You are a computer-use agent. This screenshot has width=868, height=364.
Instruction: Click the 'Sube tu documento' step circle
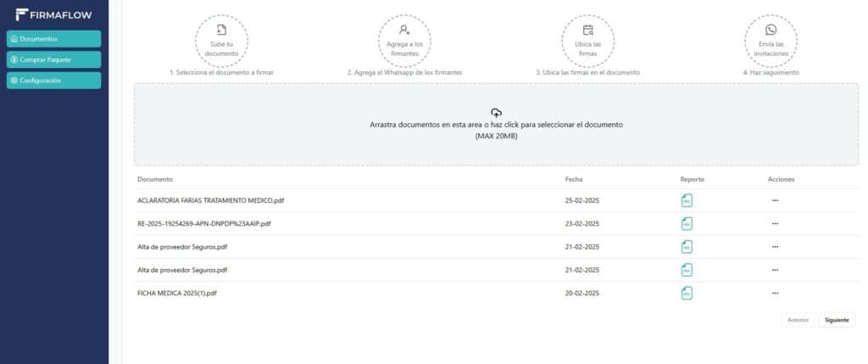tap(221, 41)
